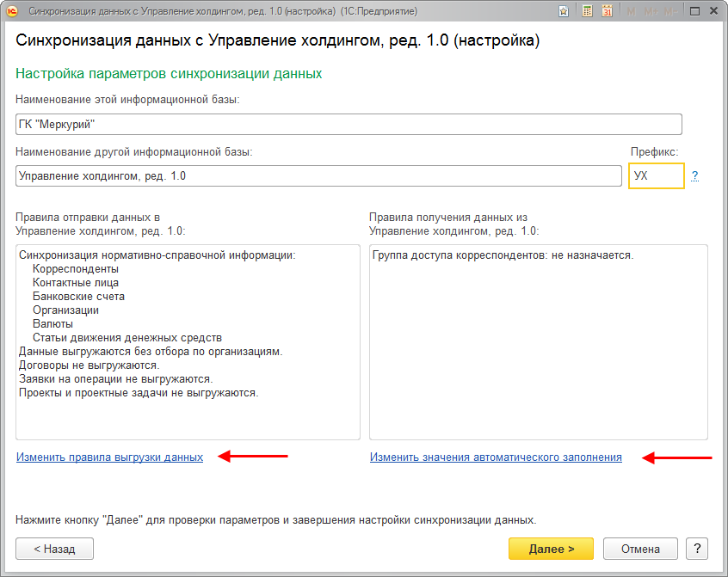Click the M memory button in title bar
The image size is (728, 577).
coord(631,11)
